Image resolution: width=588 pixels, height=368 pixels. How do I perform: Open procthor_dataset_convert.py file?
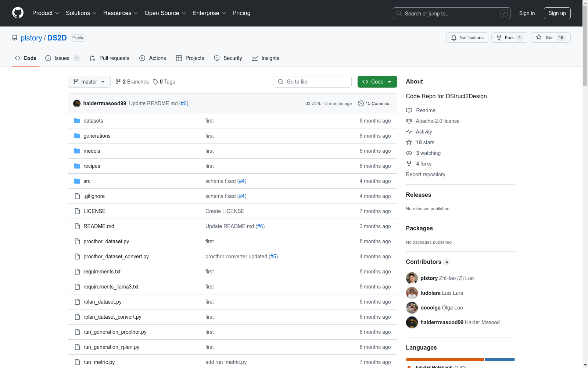click(x=116, y=256)
